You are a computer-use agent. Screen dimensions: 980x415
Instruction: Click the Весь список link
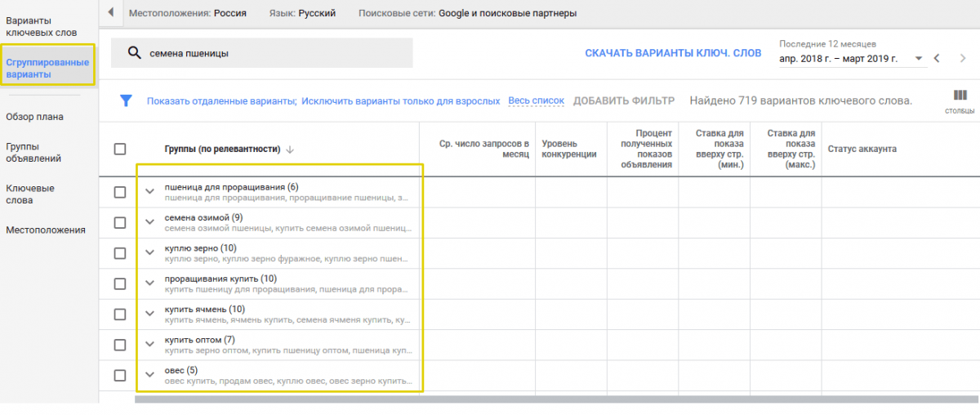[536, 100]
